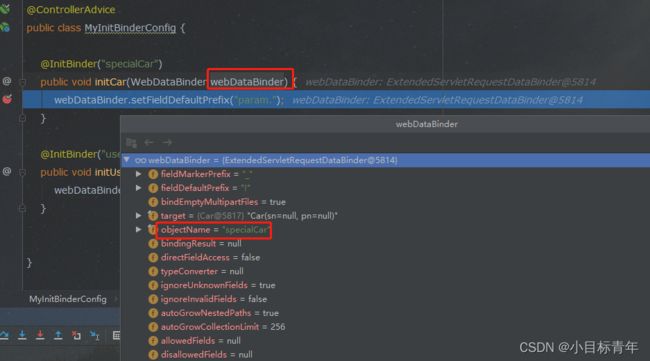
Task: Click the field icon beside fieldMarkerPrefix
Action: [153, 174]
